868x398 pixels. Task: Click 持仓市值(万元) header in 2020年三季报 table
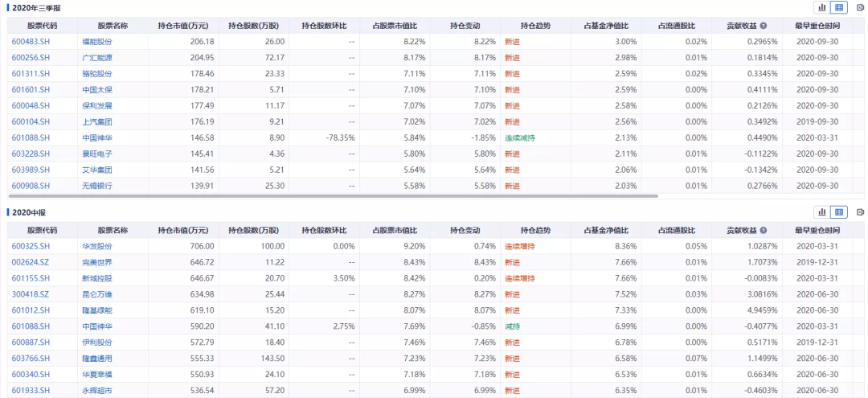(x=183, y=26)
